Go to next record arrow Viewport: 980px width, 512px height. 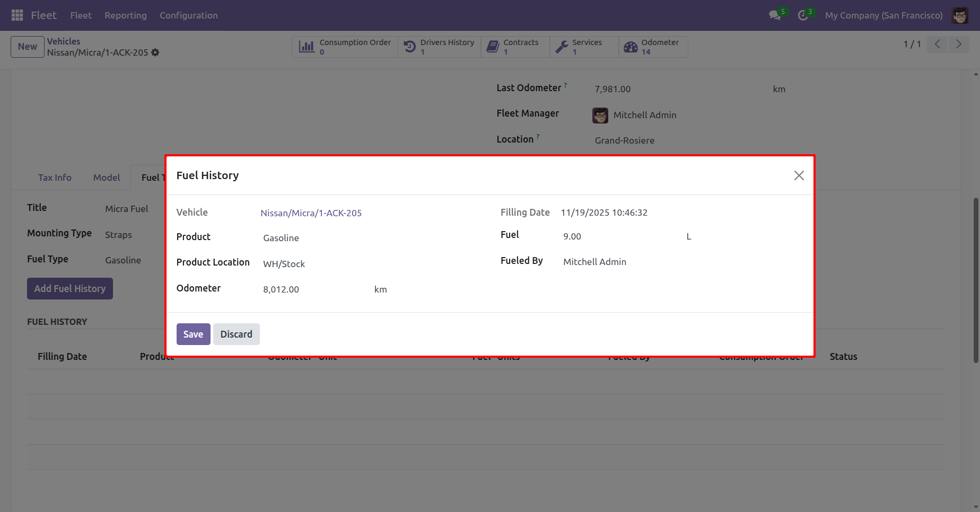959,45
